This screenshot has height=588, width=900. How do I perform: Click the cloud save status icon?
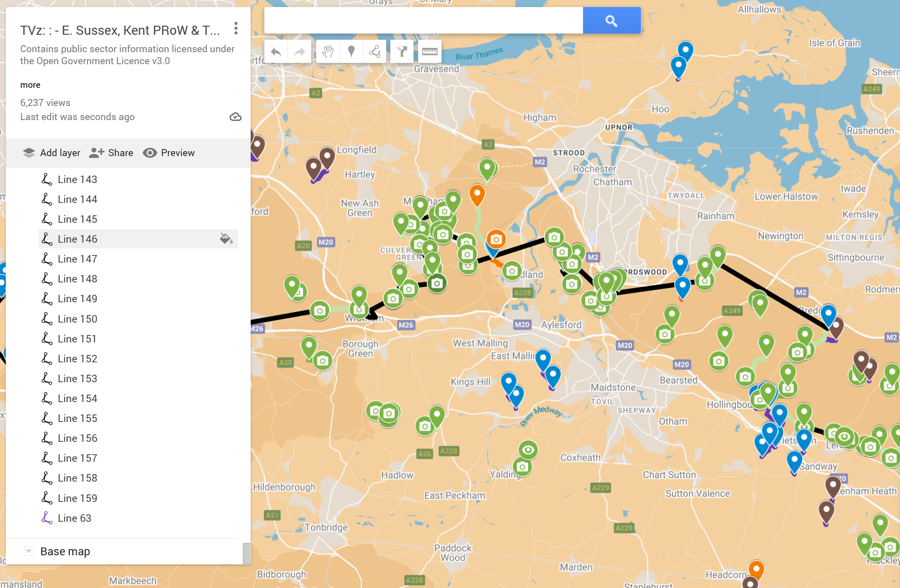(235, 117)
